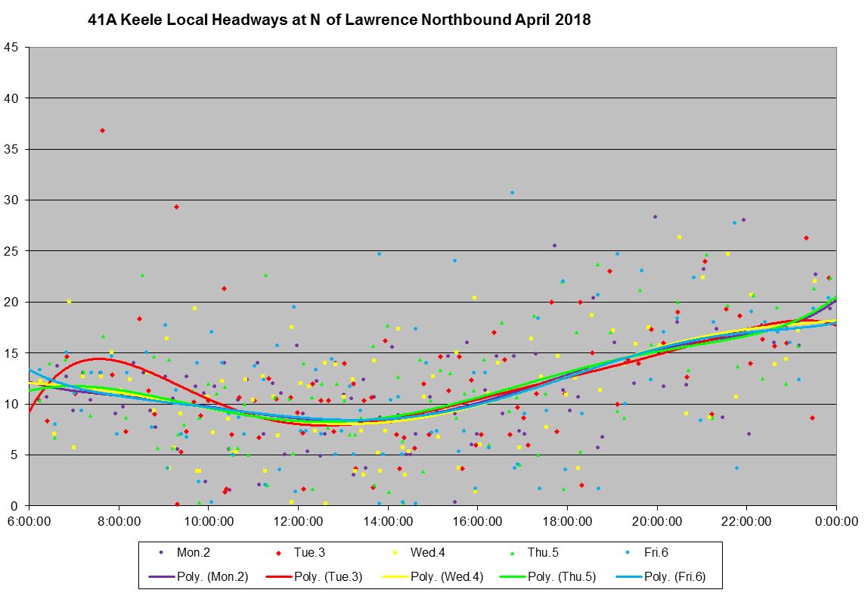Select the Poly. (Mon.2) purple line sample

pyautogui.click(x=157, y=577)
